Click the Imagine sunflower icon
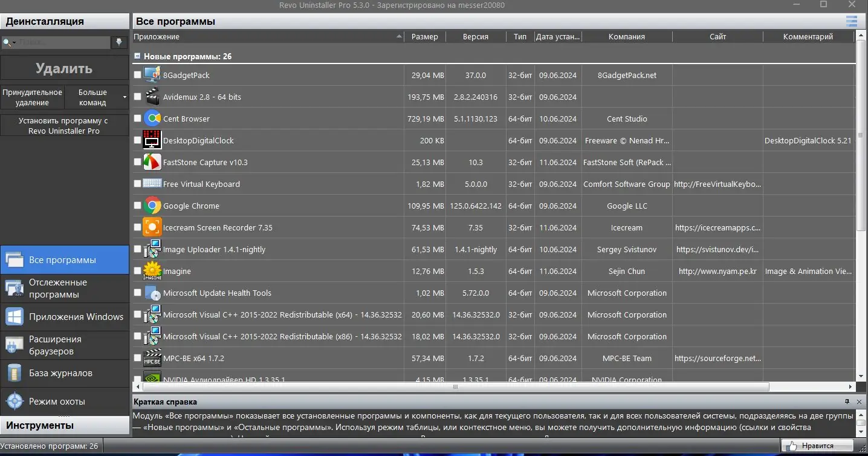The height and width of the screenshot is (456, 868). pos(152,271)
